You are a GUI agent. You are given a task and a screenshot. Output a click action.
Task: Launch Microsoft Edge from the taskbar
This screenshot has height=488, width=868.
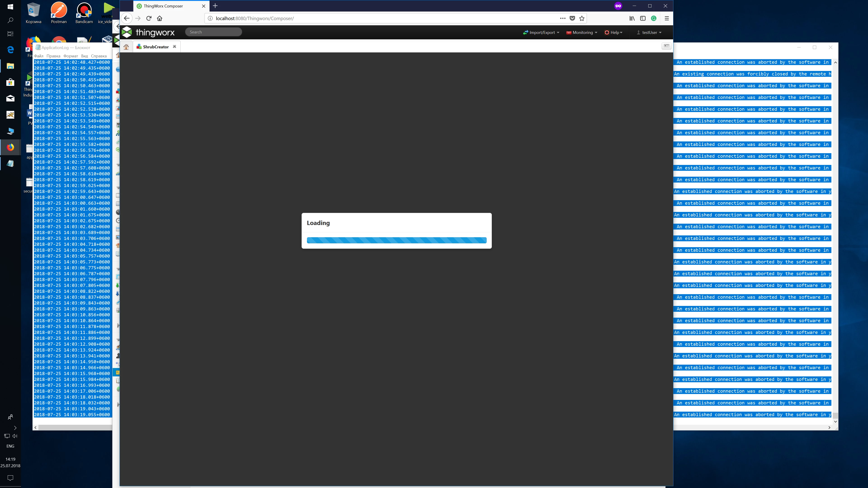tap(10, 50)
